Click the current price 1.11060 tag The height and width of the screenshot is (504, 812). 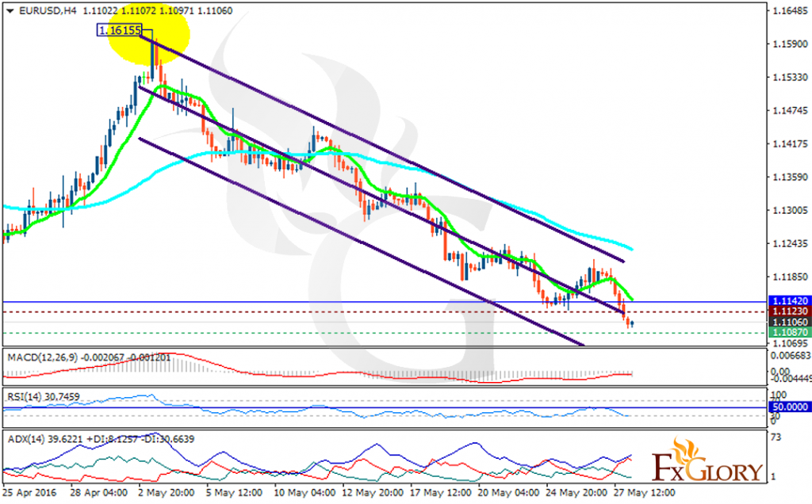click(790, 323)
